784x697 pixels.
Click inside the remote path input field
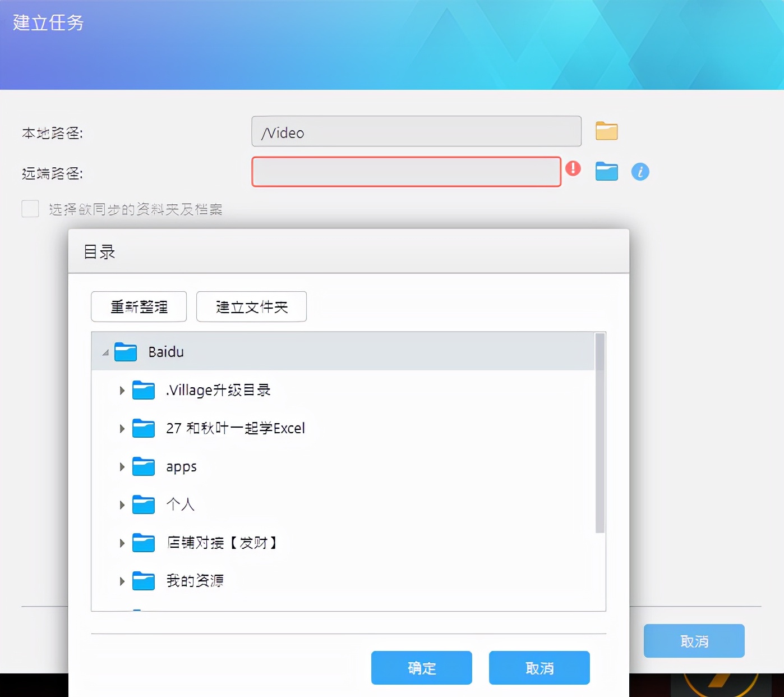[407, 172]
